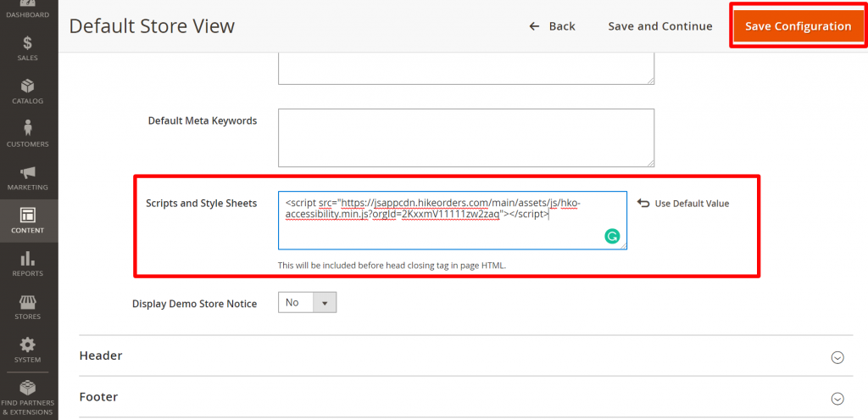The image size is (868, 420).
Task: Click the Default Store View heading
Action: 152,26
